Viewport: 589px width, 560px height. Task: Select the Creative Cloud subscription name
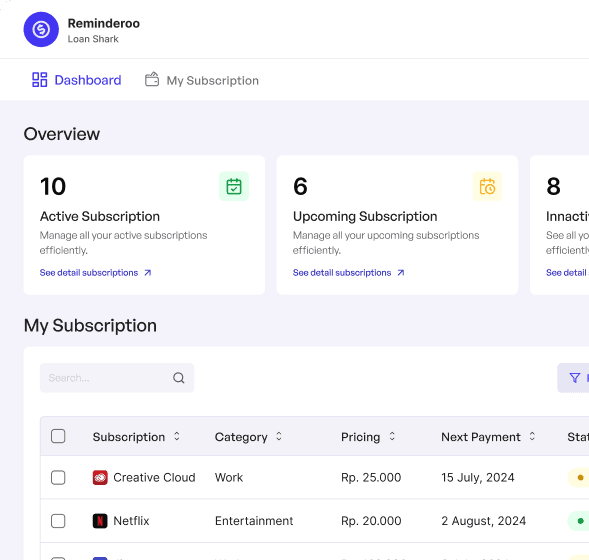pyautogui.click(x=154, y=477)
